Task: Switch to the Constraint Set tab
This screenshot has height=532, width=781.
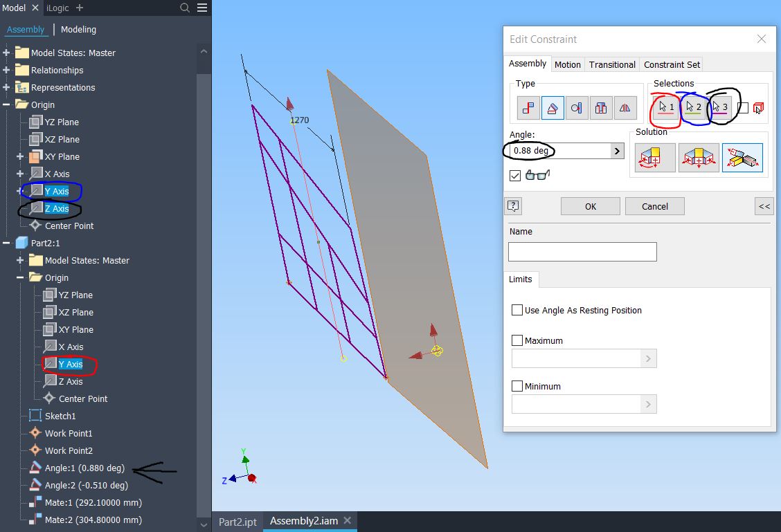Action: coord(672,65)
